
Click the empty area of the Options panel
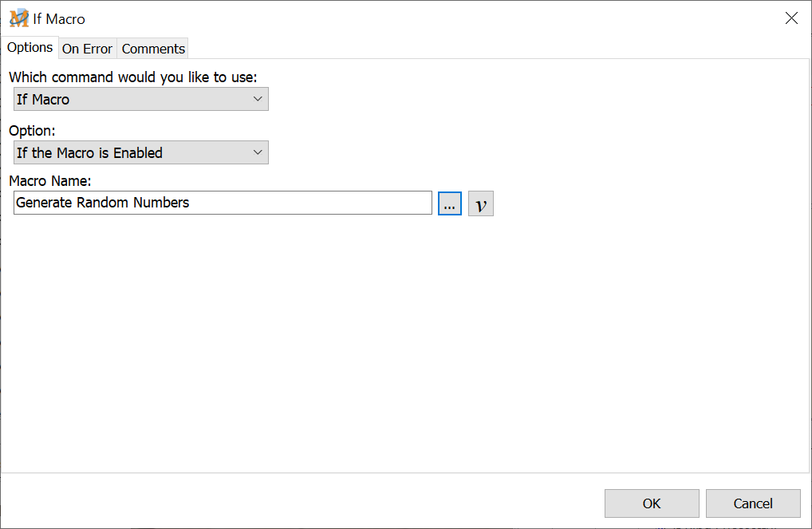[399, 343]
